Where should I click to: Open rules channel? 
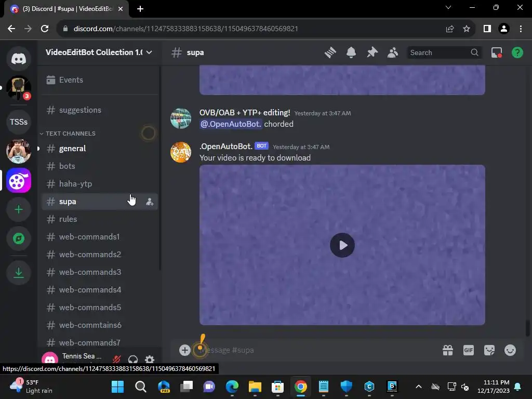coord(100,219)
